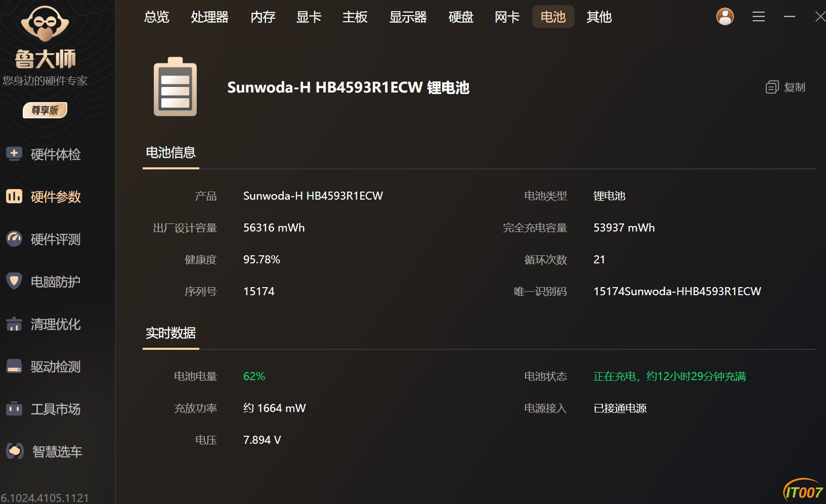Click battery level value 62%

click(254, 377)
